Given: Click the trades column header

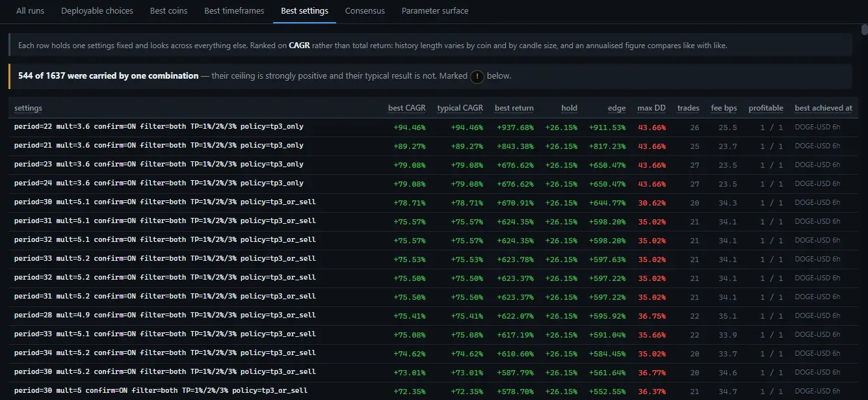Looking at the screenshot, I should pos(689,108).
